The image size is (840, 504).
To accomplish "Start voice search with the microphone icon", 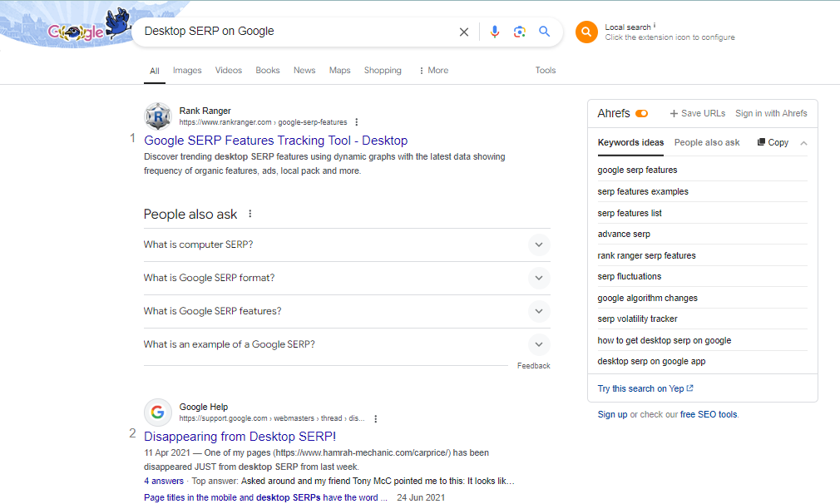I will [495, 32].
